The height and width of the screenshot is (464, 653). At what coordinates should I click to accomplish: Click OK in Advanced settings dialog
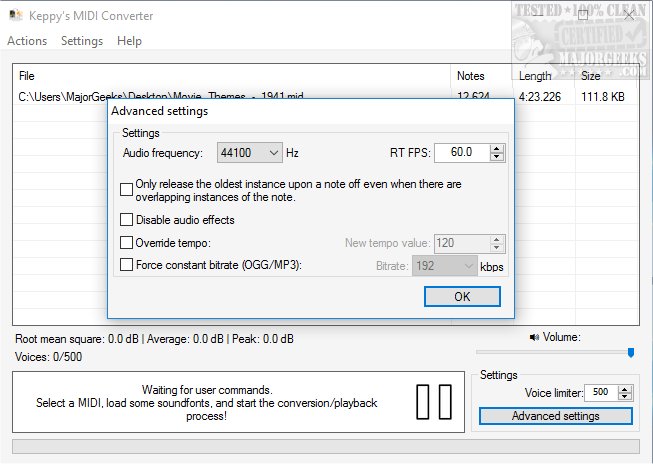tap(462, 297)
